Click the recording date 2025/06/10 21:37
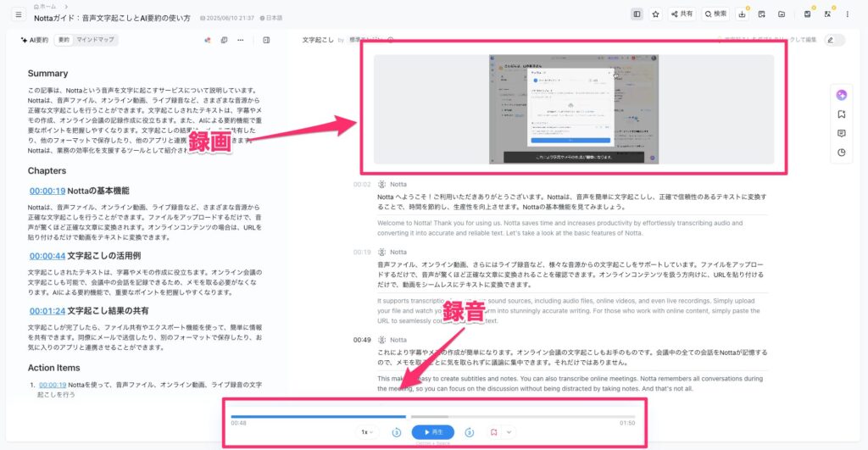 (227, 19)
